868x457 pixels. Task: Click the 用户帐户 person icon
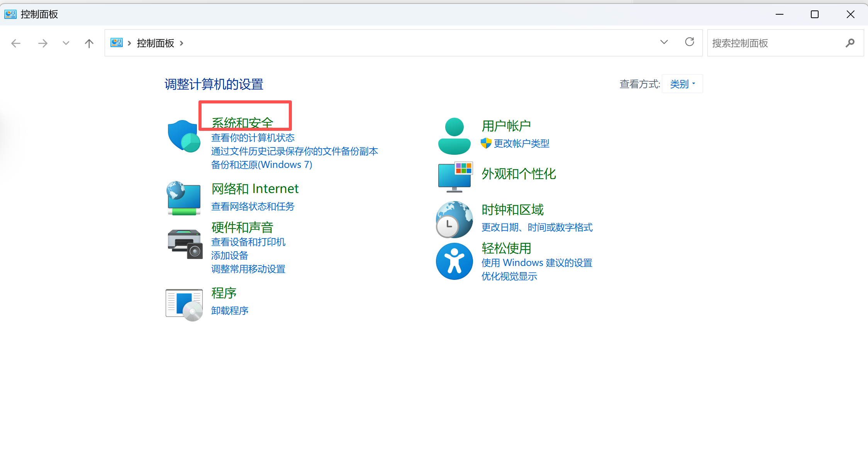click(454, 135)
